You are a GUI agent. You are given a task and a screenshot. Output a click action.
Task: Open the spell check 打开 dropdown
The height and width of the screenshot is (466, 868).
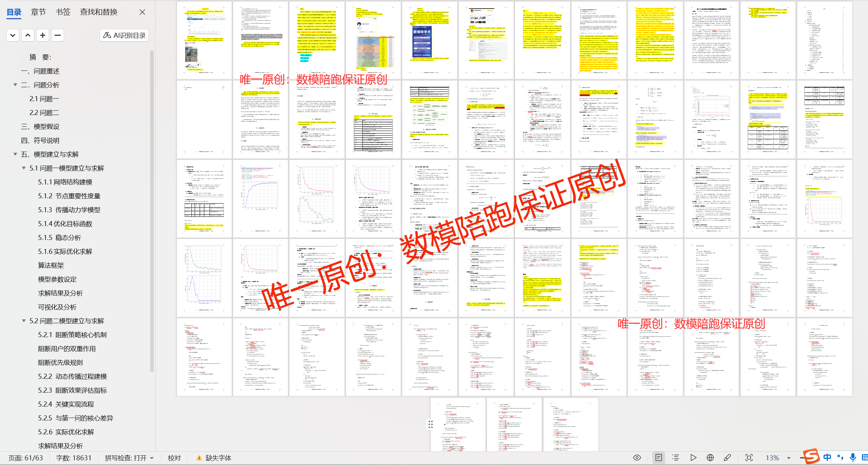coord(152,458)
